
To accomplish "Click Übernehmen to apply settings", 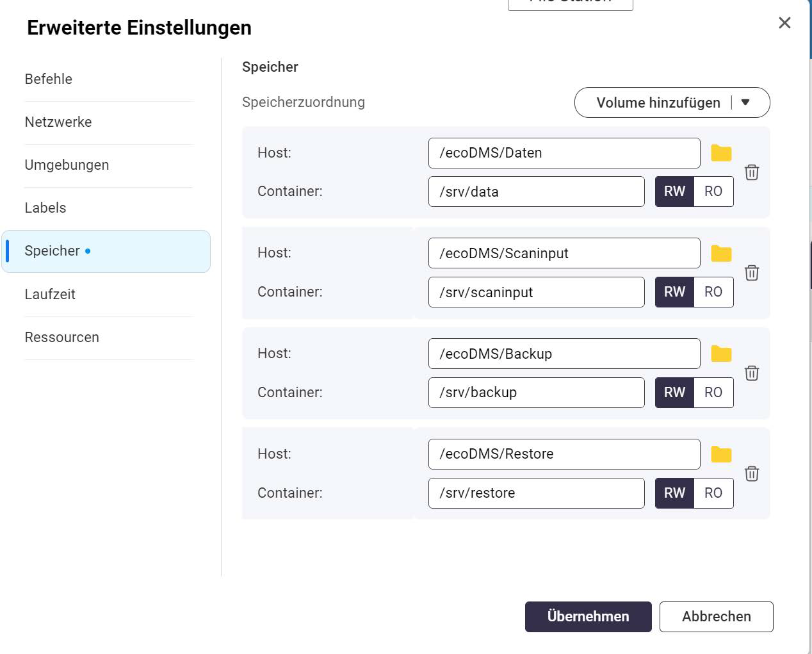I will [588, 617].
